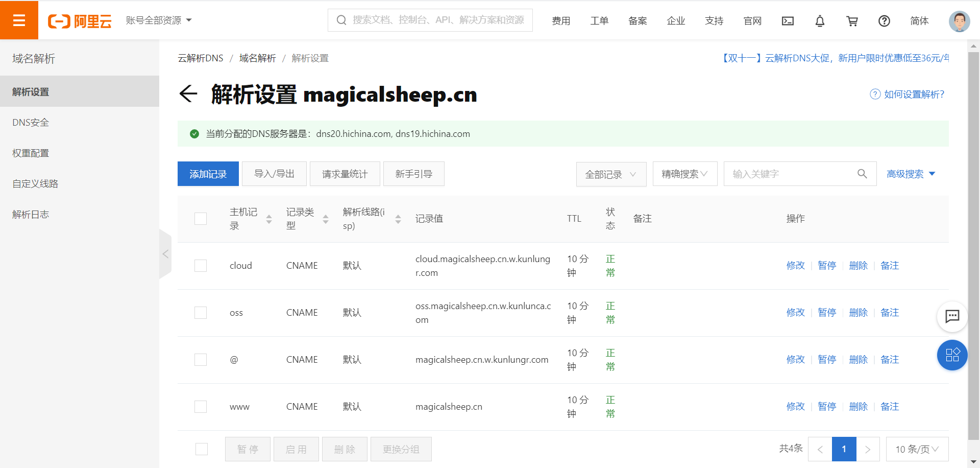Click 修改 for the cloud record
The width and height of the screenshot is (980, 468).
[x=795, y=266]
